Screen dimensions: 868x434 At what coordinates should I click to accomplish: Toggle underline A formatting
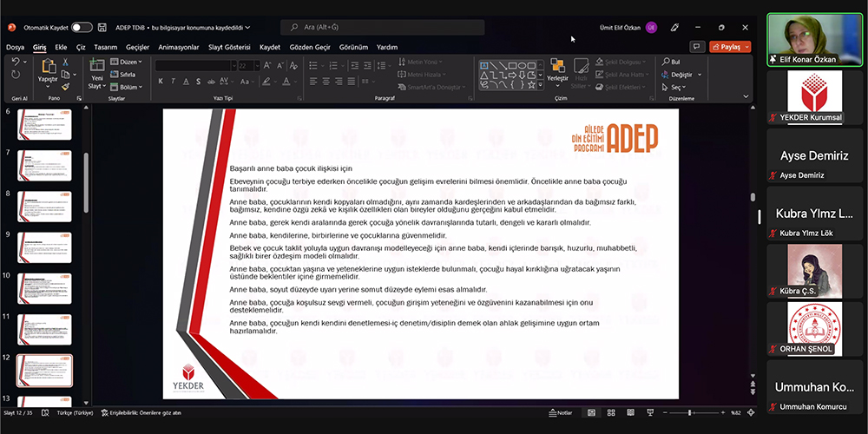(185, 82)
